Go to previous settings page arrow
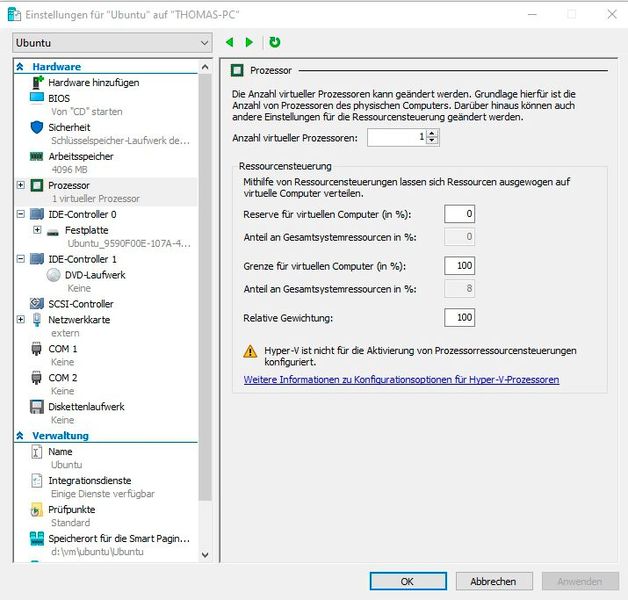The height and width of the screenshot is (600, 628). coord(229,42)
